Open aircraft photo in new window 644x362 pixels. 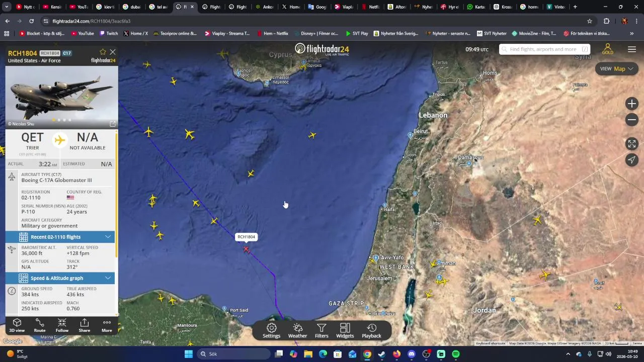[113, 124]
